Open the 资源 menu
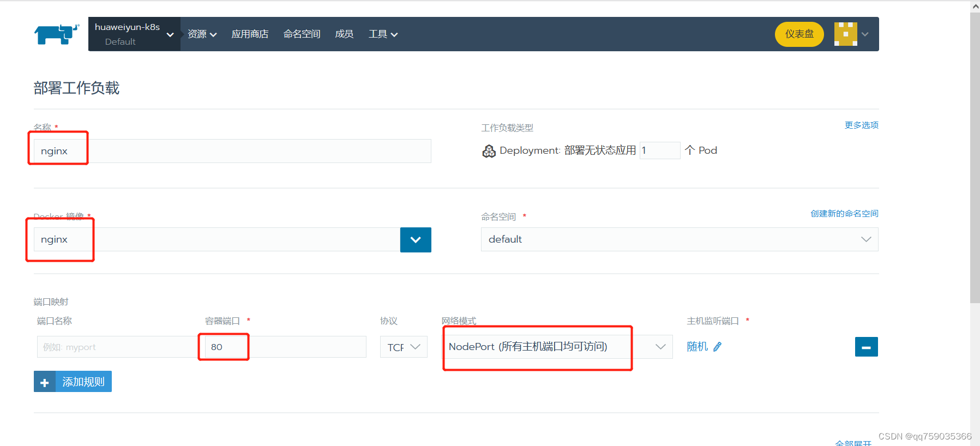The image size is (980, 446). point(202,34)
